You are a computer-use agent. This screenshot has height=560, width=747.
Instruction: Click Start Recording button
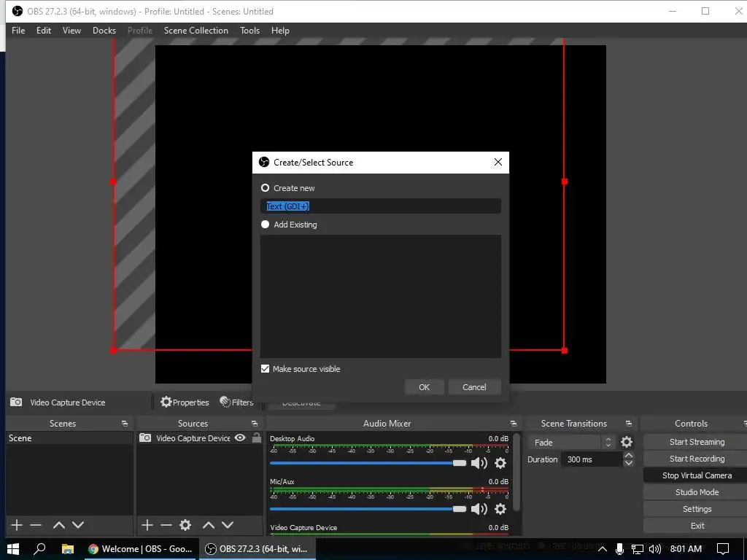pos(697,459)
